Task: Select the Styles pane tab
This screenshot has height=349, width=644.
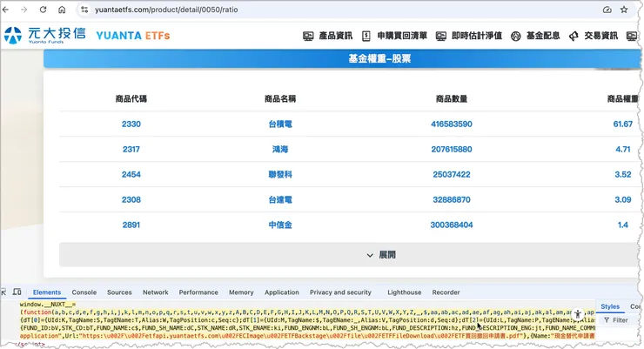Action: [610, 306]
